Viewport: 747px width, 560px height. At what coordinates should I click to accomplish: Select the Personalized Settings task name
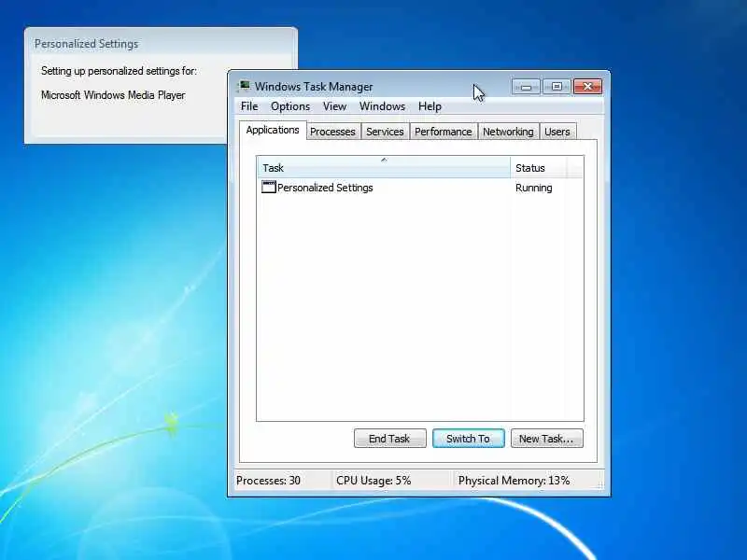(325, 188)
